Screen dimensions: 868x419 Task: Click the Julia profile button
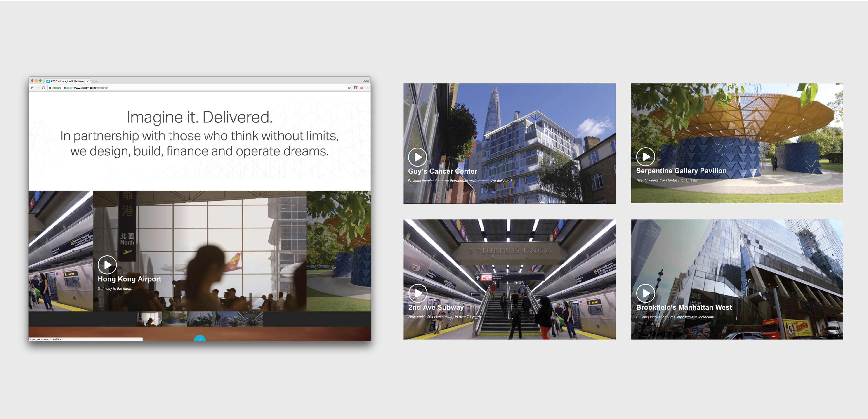(x=366, y=81)
